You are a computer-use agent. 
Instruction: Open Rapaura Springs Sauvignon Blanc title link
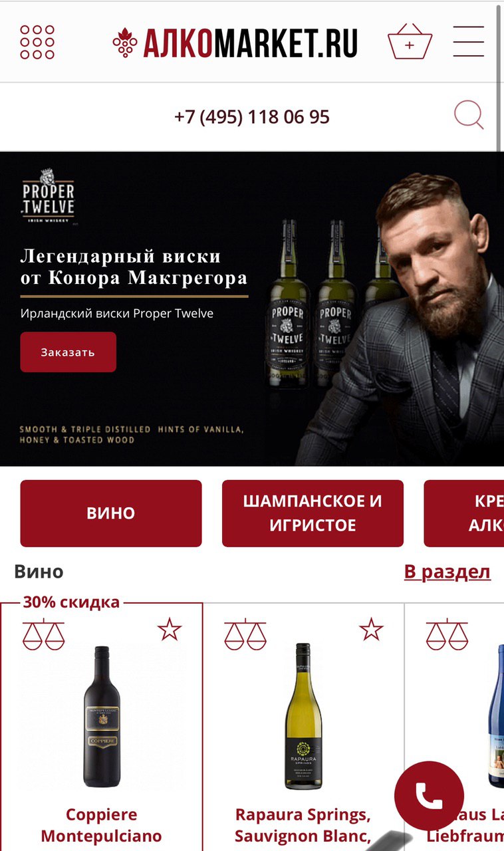pos(303,825)
